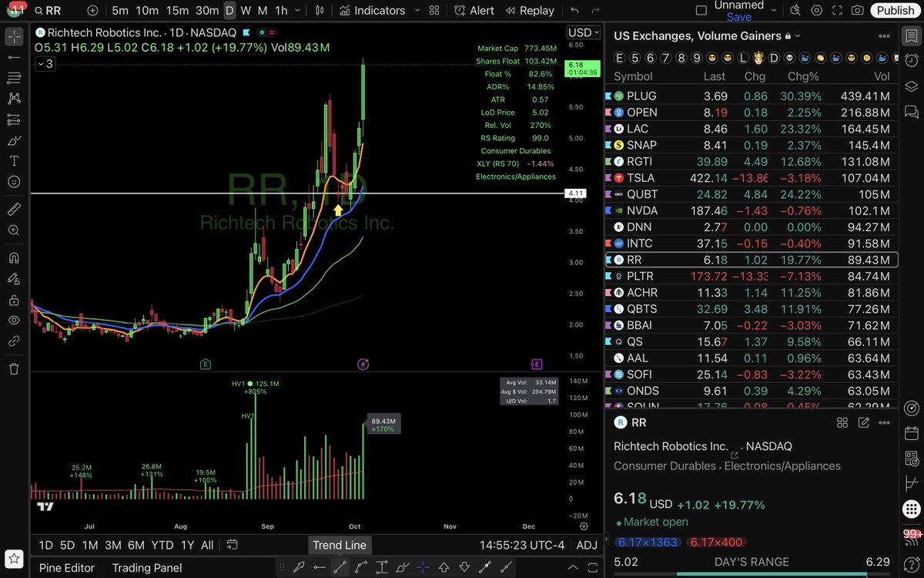Switch to 15m timeframe

point(177,11)
